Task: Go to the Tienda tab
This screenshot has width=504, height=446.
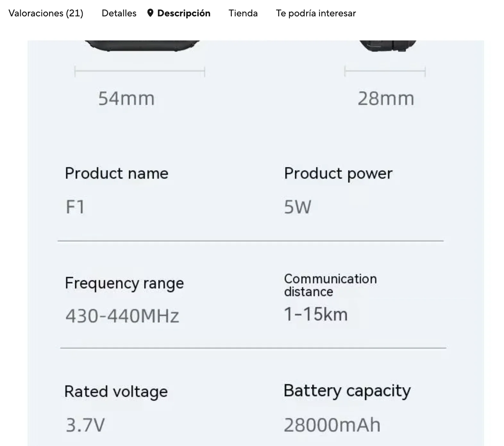Action: coord(243,13)
